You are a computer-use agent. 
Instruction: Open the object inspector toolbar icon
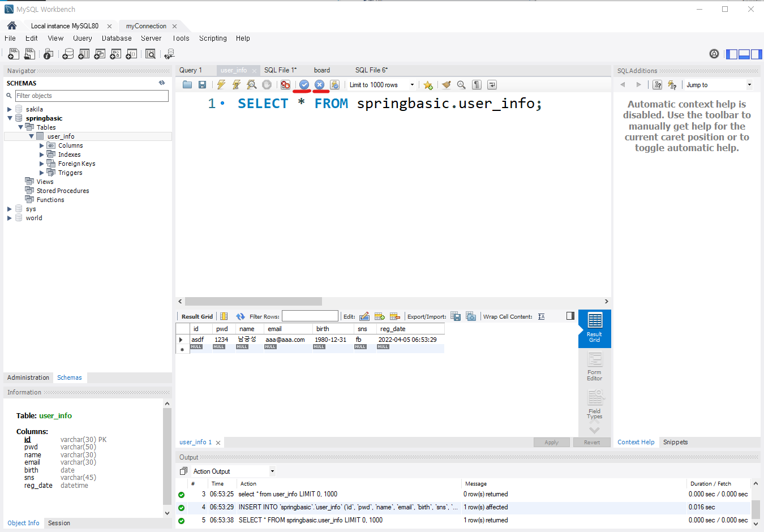point(49,54)
